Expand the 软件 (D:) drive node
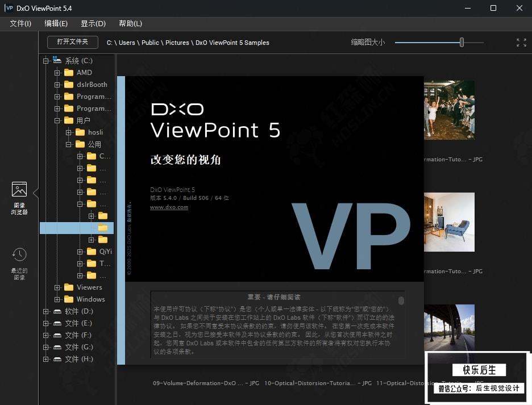The image size is (532, 405). [46, 311]
